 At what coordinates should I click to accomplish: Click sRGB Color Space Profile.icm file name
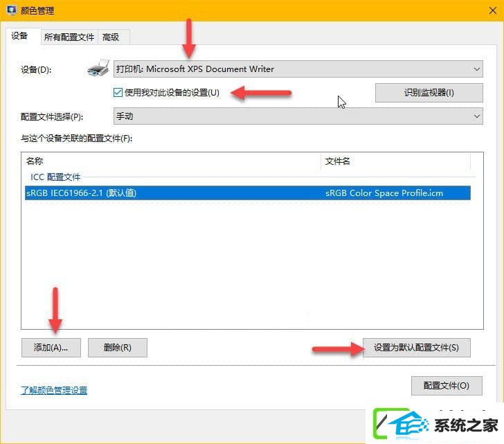[384, 193]
